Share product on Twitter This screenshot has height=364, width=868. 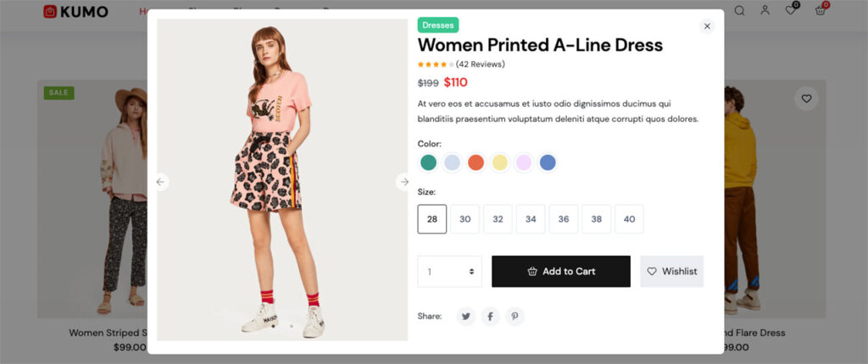point(465,317)
